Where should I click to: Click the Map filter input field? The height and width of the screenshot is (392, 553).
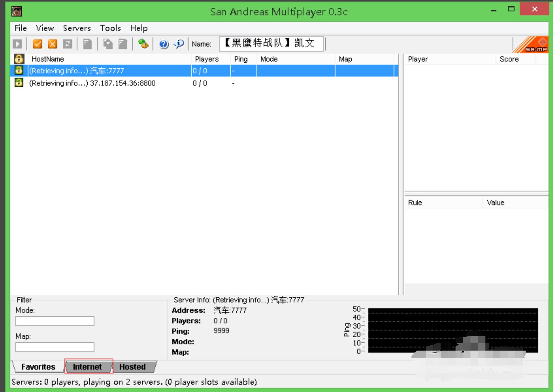[x=55, y=347]
